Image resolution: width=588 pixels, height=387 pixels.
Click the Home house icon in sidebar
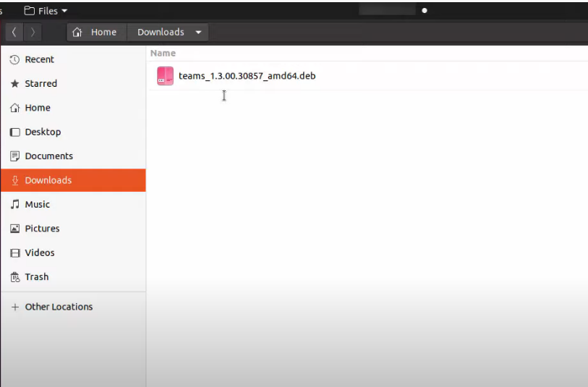[x=14, y=108]
